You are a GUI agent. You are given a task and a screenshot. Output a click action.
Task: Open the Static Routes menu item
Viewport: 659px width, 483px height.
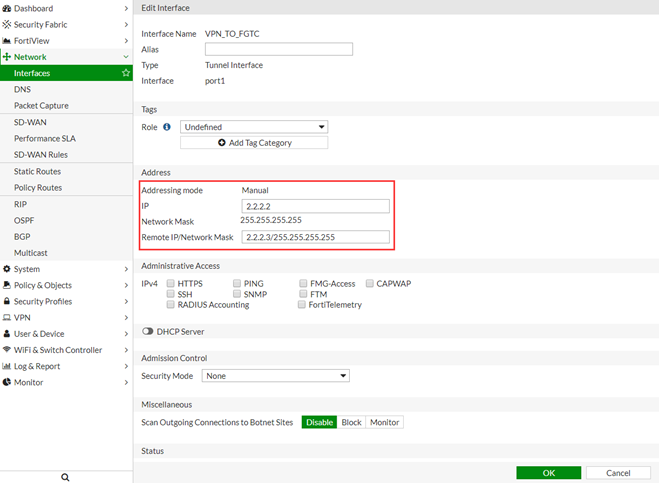38,172
